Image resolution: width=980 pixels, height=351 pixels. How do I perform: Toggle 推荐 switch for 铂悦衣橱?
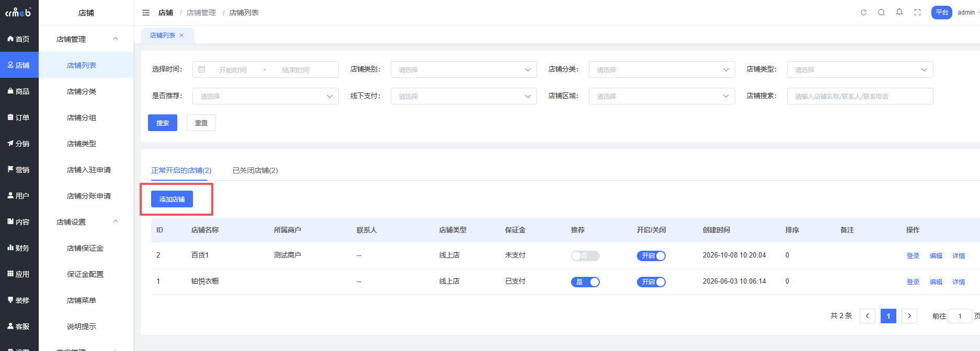pos(585,282)
